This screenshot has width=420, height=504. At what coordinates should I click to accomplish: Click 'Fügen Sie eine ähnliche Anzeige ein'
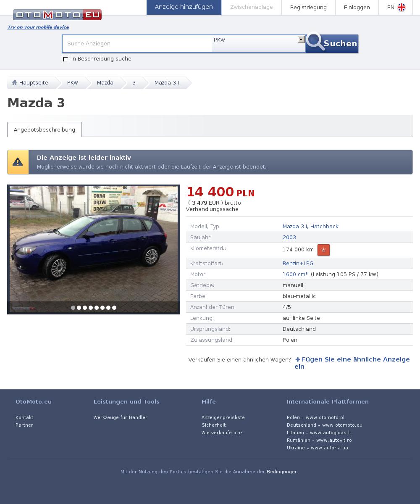tap(352, 363)
